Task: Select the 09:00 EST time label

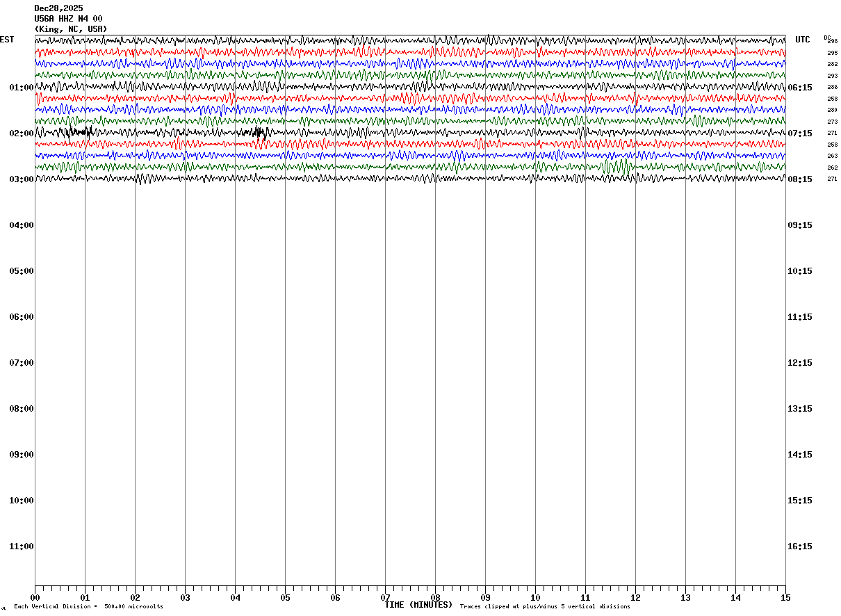Action: point(22,455)
